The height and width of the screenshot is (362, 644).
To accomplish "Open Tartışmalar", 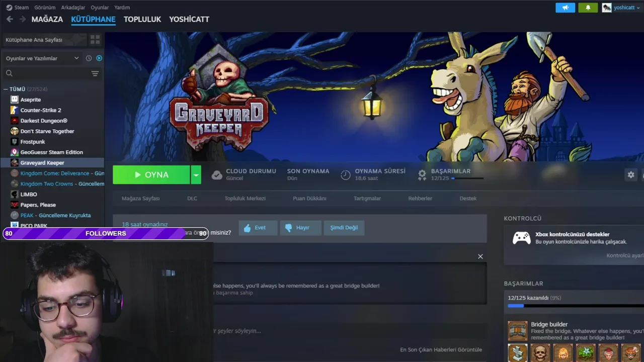I will [x=367, y=198].
